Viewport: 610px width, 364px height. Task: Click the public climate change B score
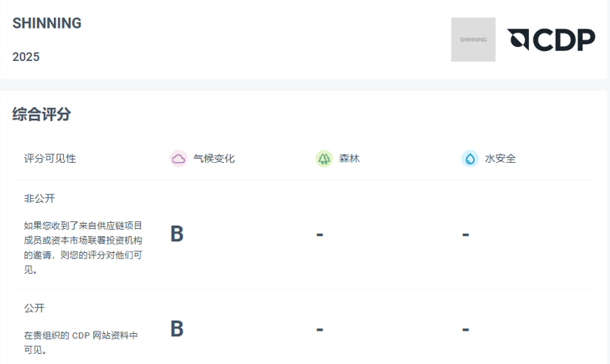tap(177, 329)
